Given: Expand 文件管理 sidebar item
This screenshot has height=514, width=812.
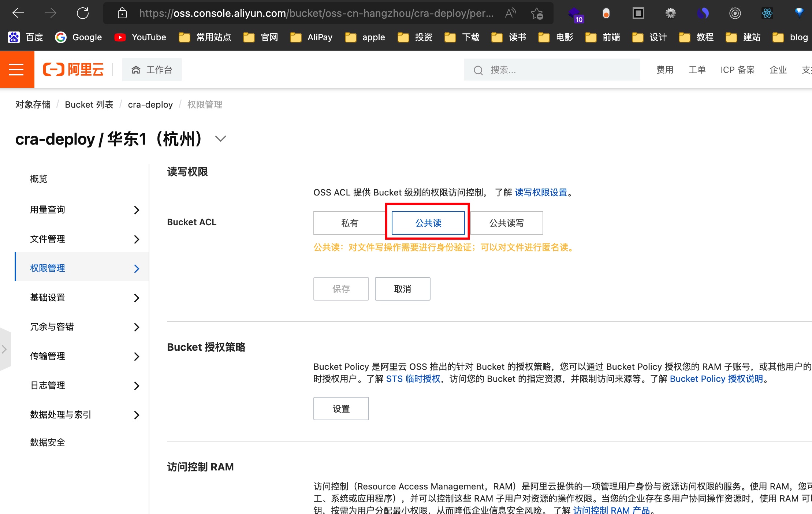Looking at the screenshot, I should coord(82,239).
